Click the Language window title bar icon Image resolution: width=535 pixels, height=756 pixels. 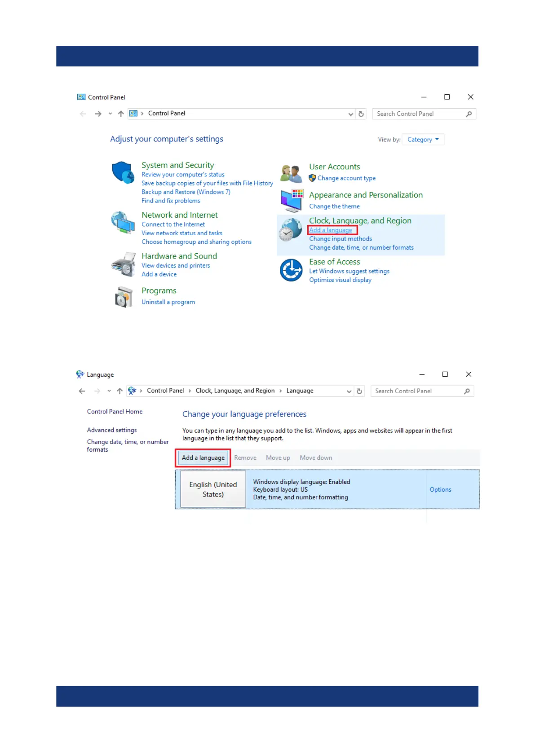coord(80,374)
